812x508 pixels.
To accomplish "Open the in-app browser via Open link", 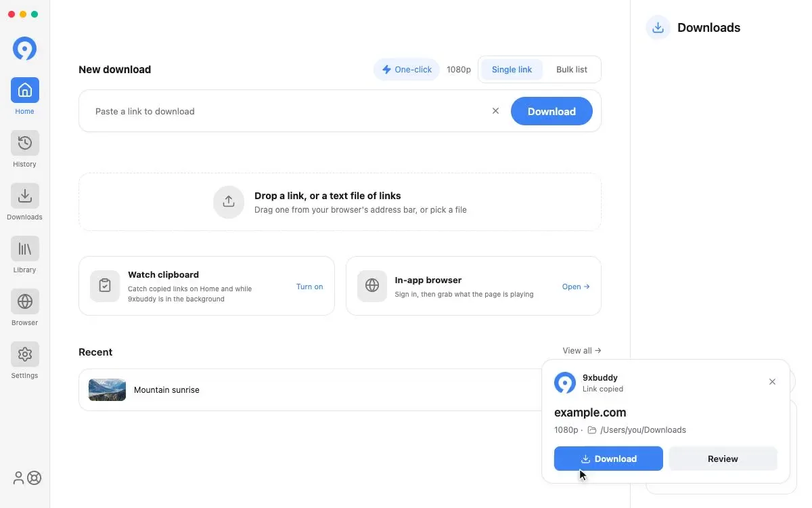I will (576, 287).
